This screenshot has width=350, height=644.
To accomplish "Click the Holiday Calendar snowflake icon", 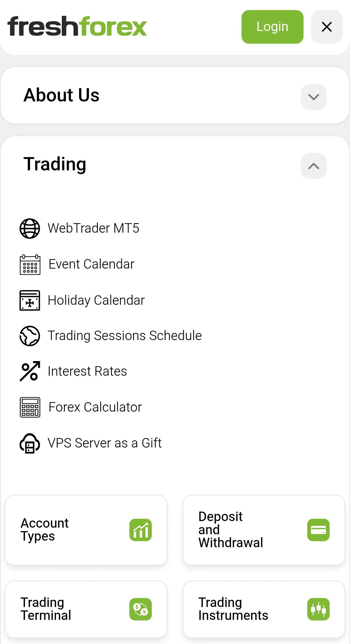I will point(30,300).
